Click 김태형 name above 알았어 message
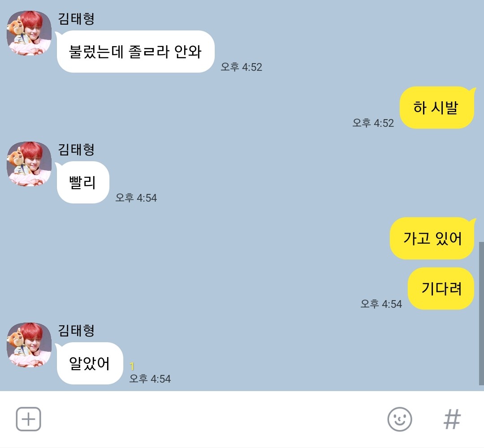The width and height of the screenshot is (484, 448). (x=76, y=331)
